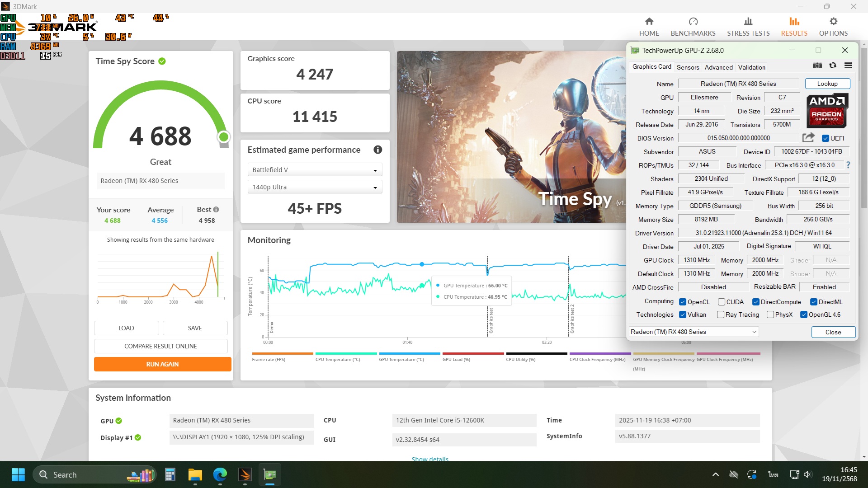The height and width of the screenshot is (488, 868).
Task: Switch to the Sensors tab
Action: point(688,67)
